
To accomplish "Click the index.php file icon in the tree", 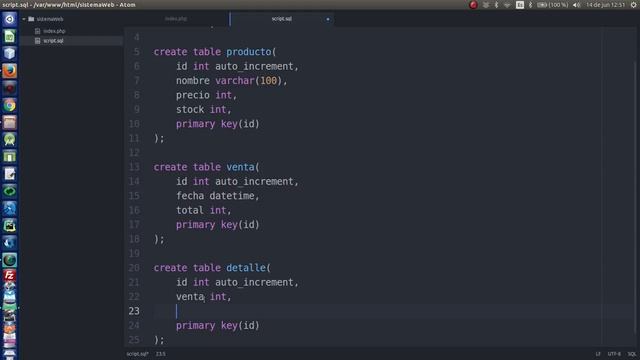I will (38, 31).
